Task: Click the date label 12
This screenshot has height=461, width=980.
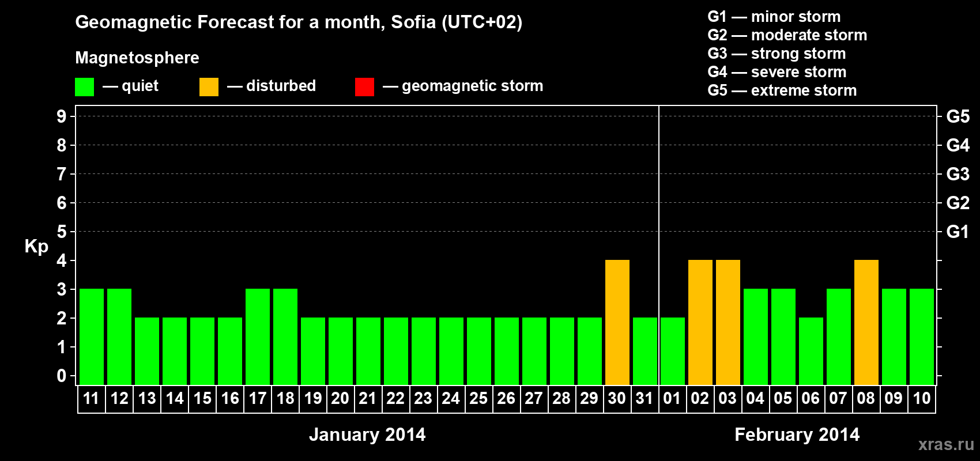Action: [x=119, y=398]
